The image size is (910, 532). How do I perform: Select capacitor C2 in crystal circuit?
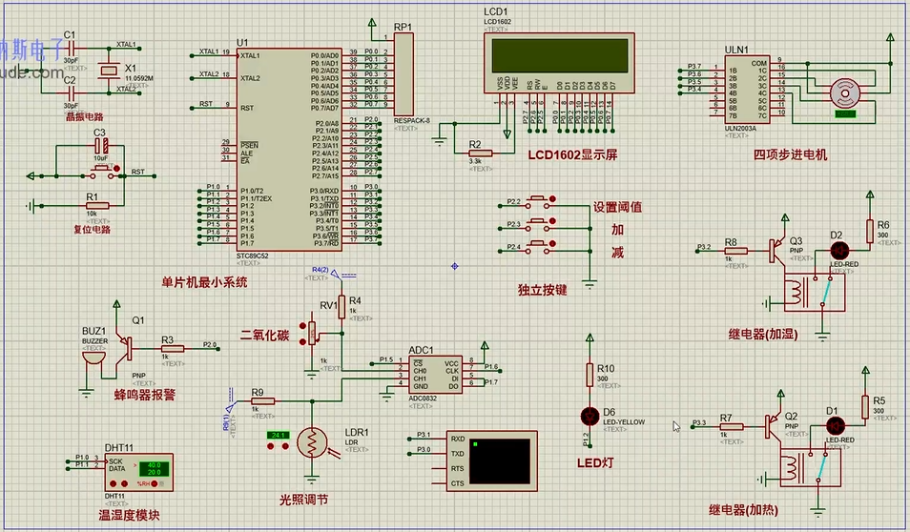(x=71, y=92)
